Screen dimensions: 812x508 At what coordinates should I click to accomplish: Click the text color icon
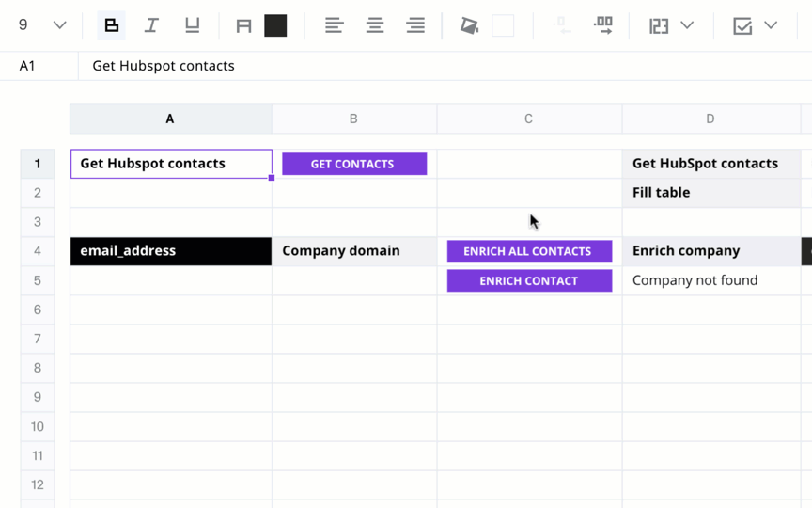(243, 25)
